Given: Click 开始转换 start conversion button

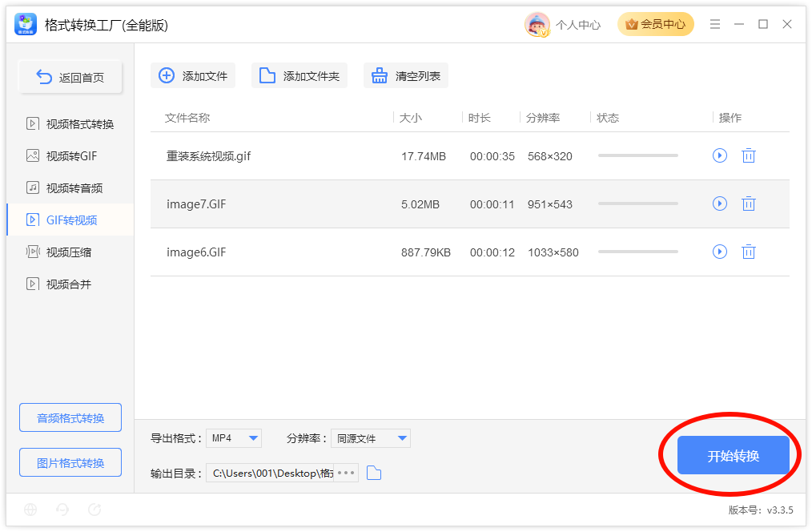Looking at the screenshot, I should [734, 455].
